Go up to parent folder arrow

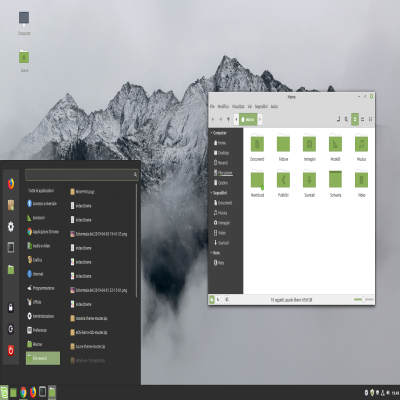[x=228, y=119]
